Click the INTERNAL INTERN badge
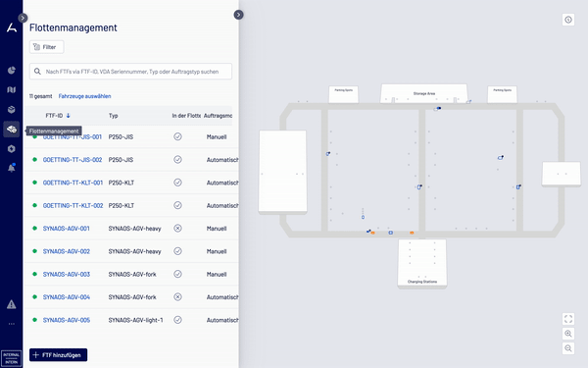This screenshot has width=588, height=368. pyautogui.click(x=11, y=358)
